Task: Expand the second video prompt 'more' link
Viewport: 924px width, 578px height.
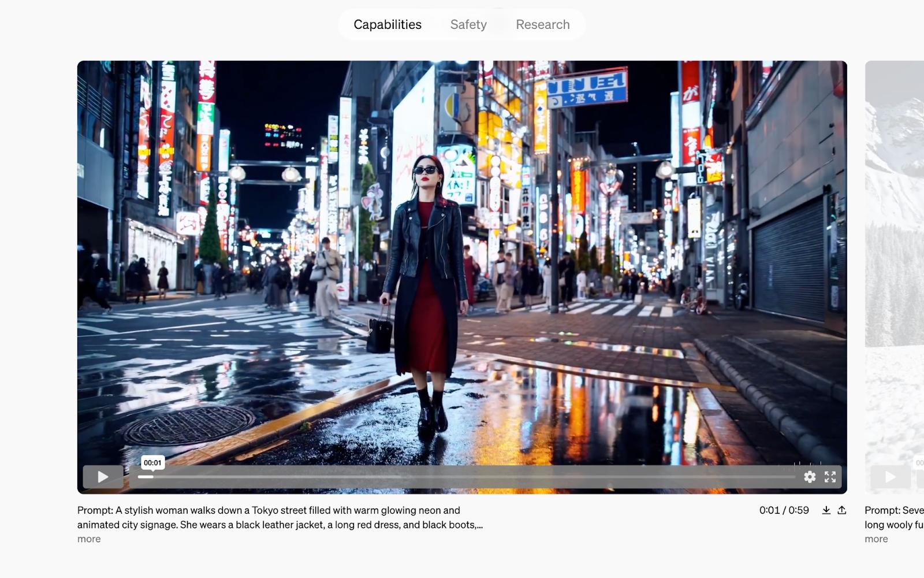Action: (876, 539)
